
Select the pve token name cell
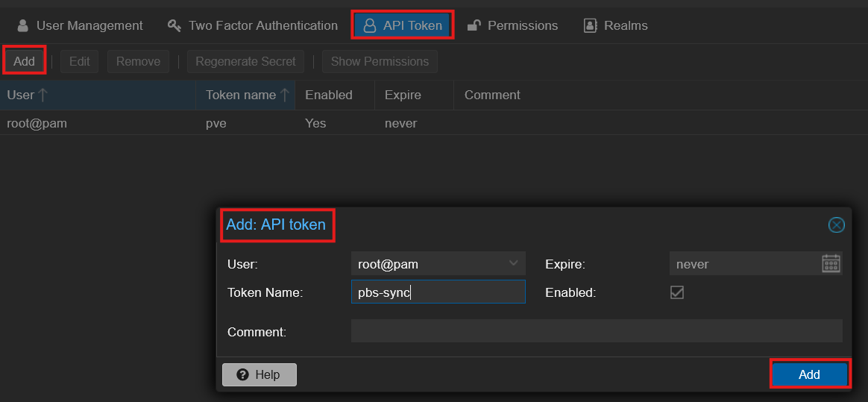(216, 123)
